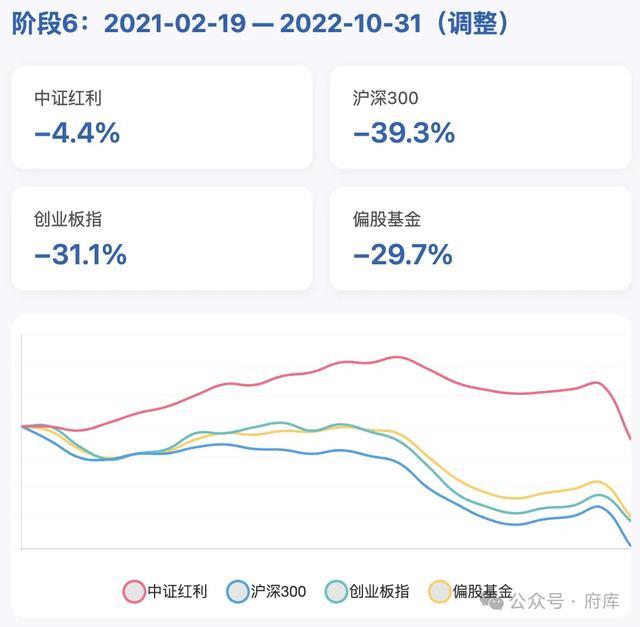Open the 偏股基金 -29.7% stat card
Viewport: 640px width, 627px height.
pos(480,238)
